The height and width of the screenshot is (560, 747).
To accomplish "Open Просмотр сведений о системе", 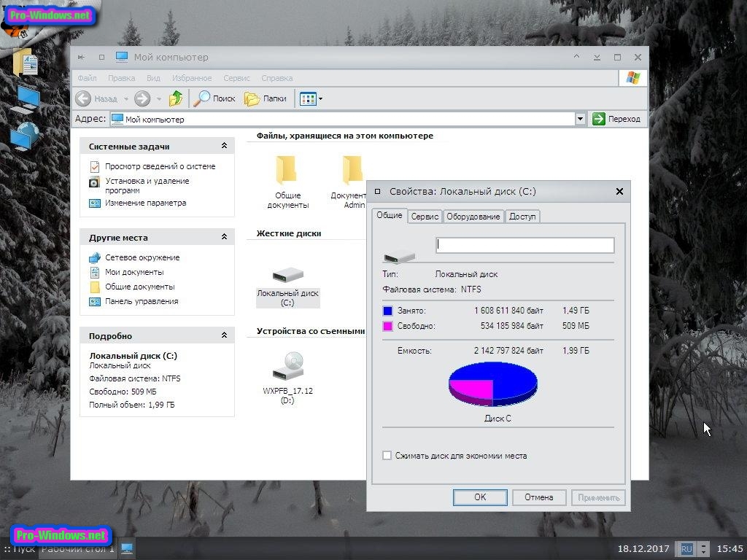I will coord(160,166).
